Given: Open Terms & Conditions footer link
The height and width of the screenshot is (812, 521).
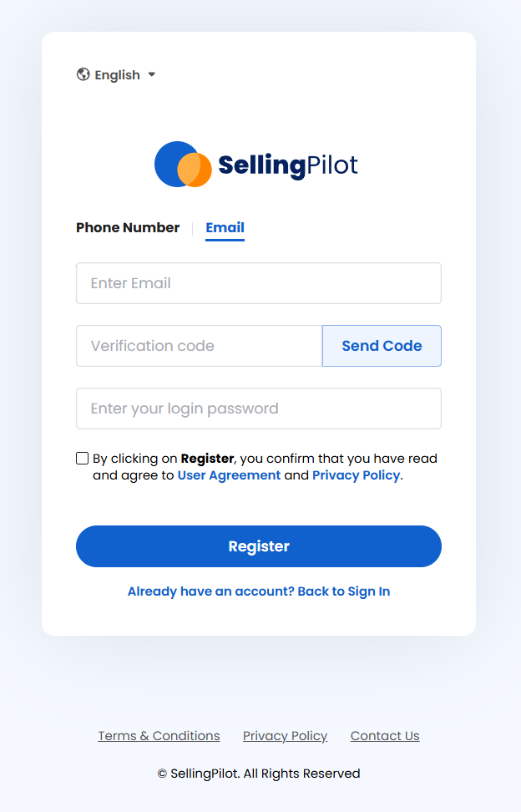Looking at the screenshot, I should point(159,736).
